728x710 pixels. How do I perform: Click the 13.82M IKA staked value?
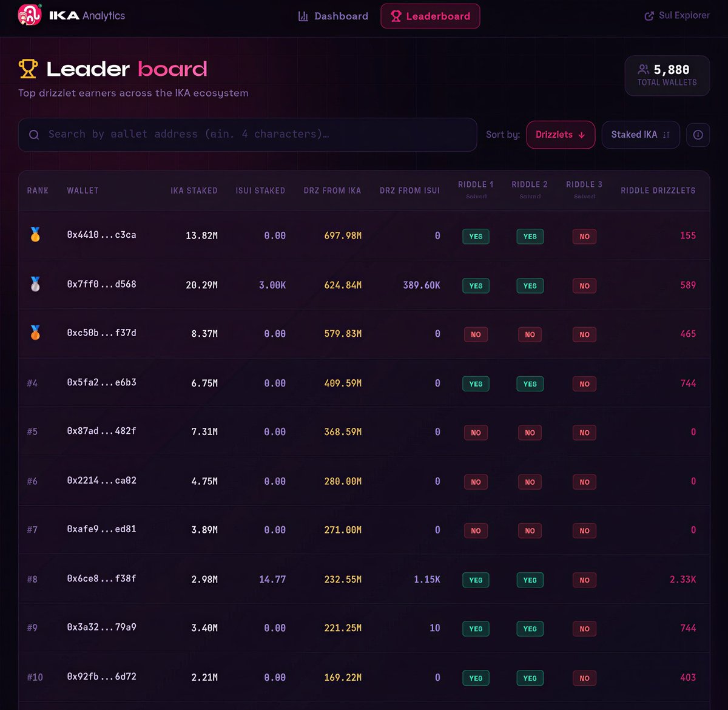click(x=201, y=235)
